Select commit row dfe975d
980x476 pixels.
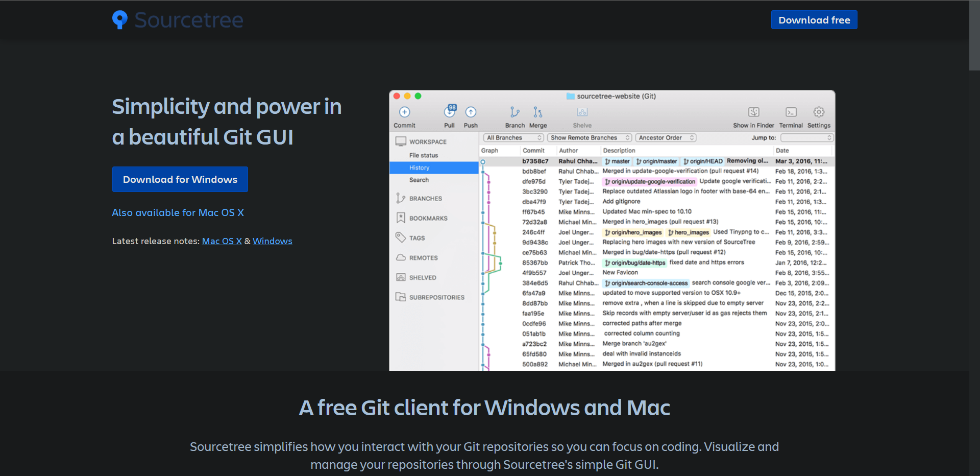point(657,181)
